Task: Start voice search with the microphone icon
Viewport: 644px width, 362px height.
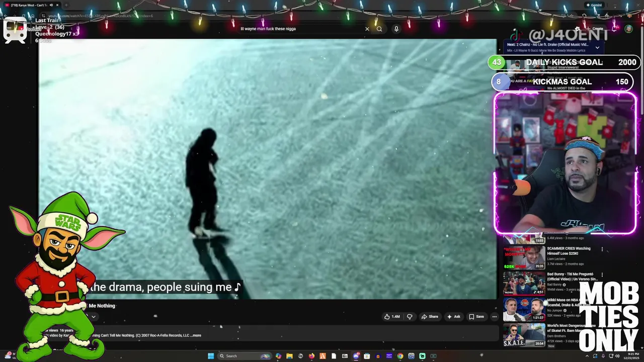Action: [x=396, y=29]
